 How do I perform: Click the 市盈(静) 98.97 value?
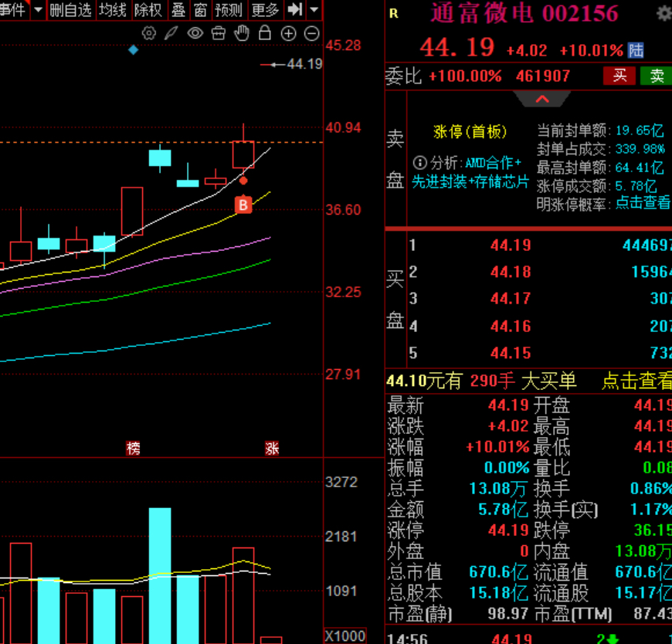tap(507, 614)
